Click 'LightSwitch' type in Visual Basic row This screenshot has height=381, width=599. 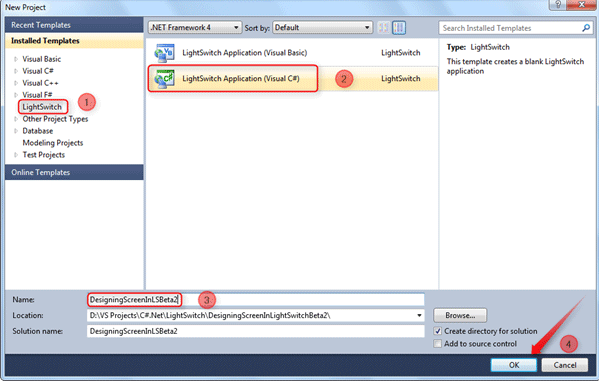pos(400,53)
